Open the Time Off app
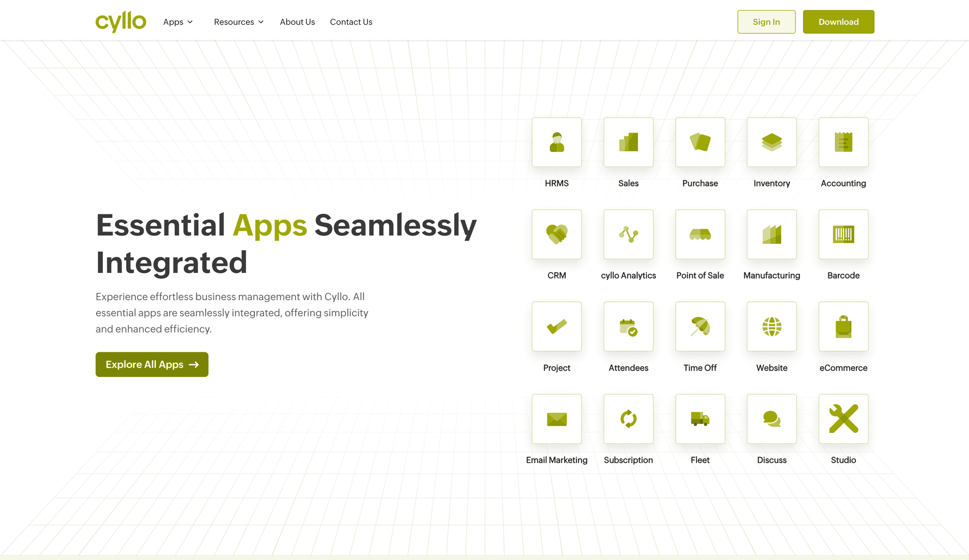Image resolution: width=969 pixels, height=560 pixels. point(699,326)
